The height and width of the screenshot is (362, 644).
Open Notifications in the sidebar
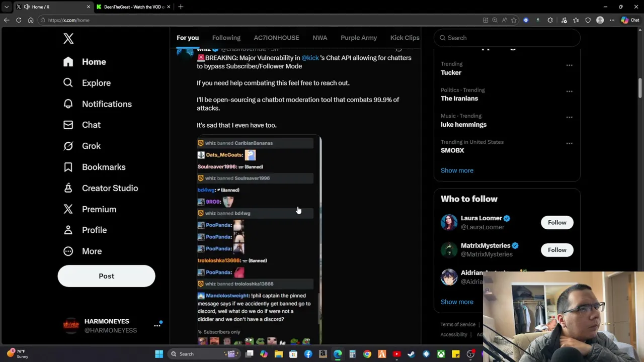[97, 104]
